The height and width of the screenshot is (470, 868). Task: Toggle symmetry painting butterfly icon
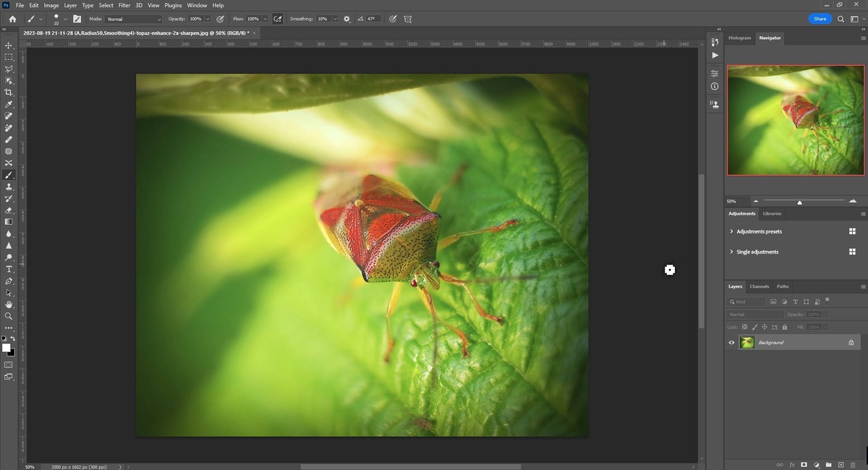point(408,19)
